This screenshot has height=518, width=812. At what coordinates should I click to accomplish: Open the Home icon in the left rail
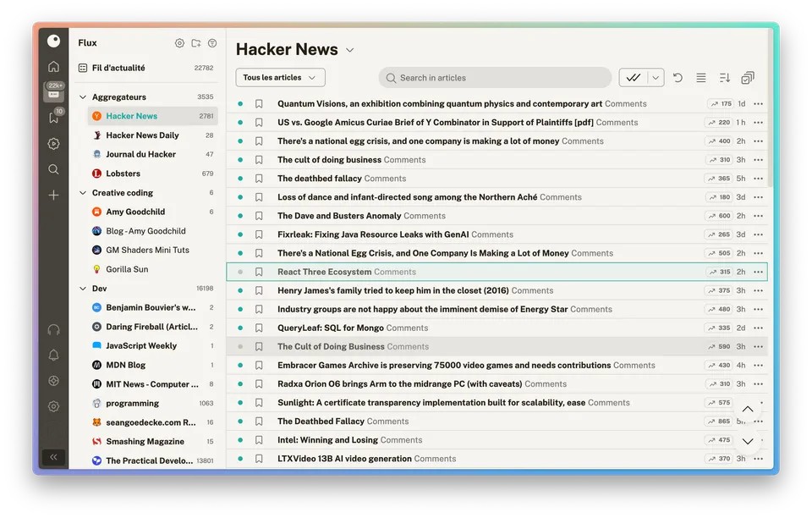point(53,66)
